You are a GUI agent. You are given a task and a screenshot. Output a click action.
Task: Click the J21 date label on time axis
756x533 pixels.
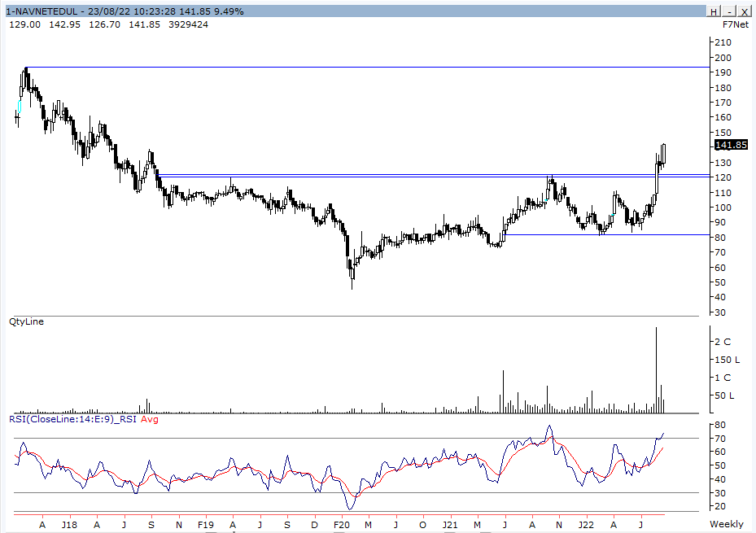(x=450, y=525)
